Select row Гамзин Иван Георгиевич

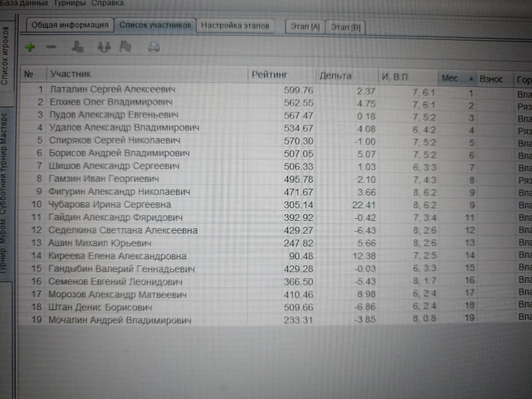click(x=275, y=179)
